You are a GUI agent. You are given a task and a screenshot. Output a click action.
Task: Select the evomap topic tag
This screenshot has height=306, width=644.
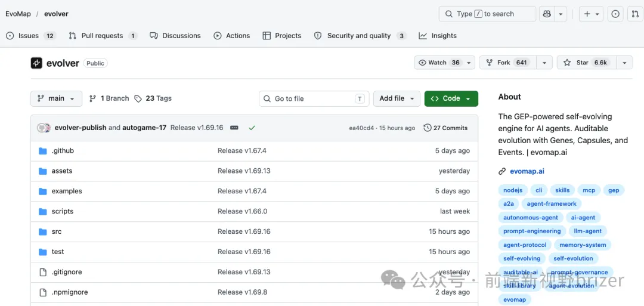click(515, 299)
